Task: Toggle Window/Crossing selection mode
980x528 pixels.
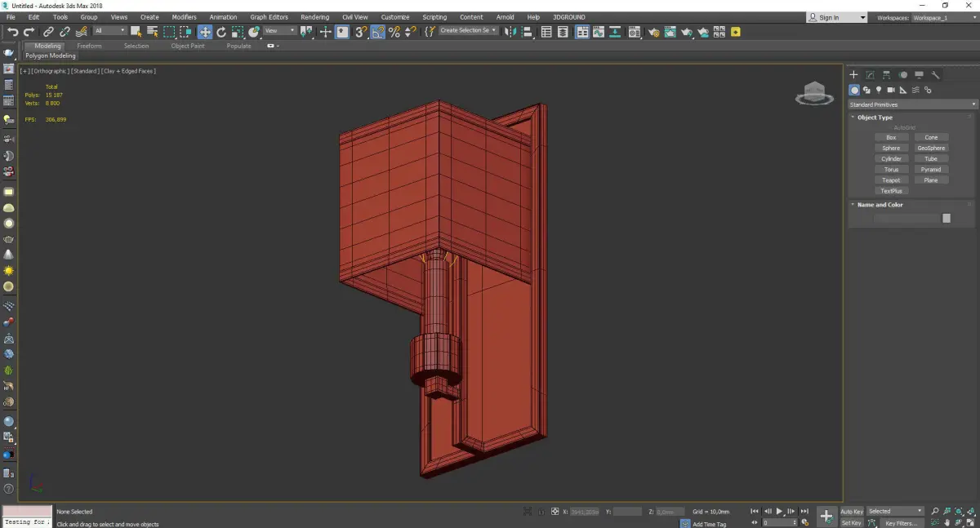Action: 185,32
